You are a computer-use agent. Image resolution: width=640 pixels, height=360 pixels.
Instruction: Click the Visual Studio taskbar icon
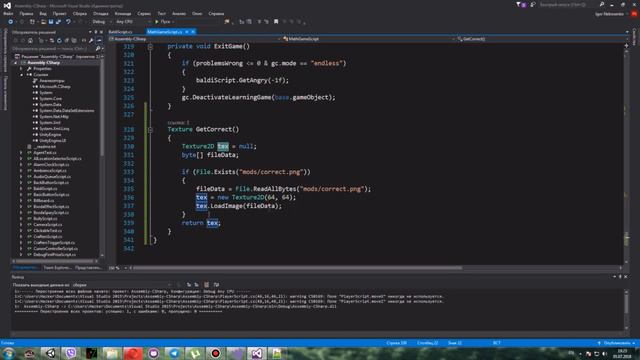(256, 353)
